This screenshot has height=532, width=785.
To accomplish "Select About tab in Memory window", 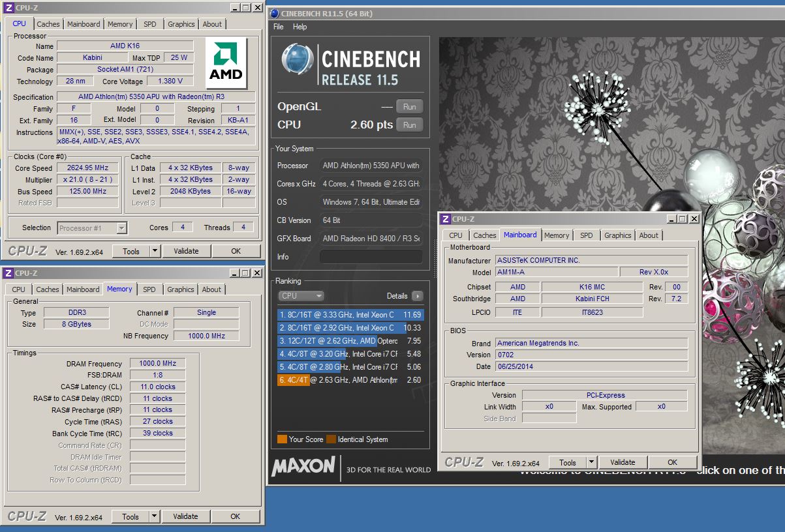I will click(211, 289).
